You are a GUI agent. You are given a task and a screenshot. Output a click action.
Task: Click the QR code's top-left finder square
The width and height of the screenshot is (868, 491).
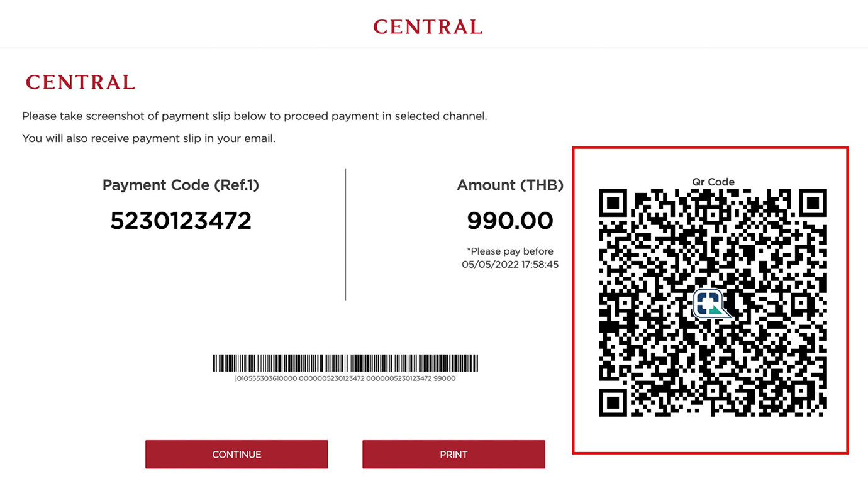point(613,203)
